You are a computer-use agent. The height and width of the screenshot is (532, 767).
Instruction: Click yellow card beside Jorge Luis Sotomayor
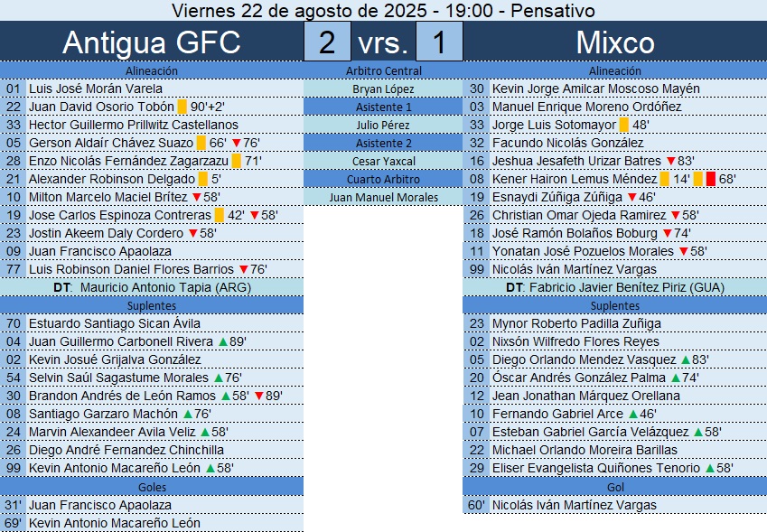[624, 125]
